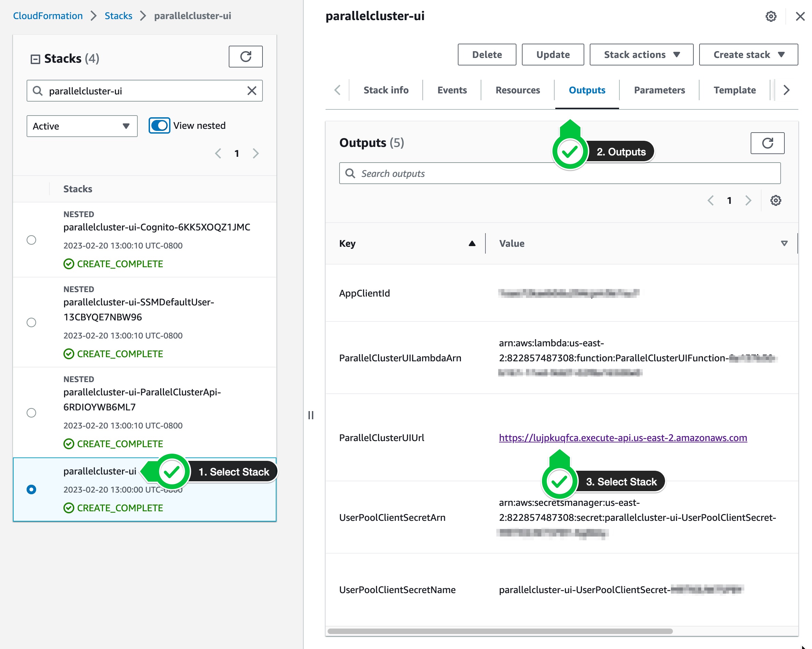Image resolution: width=812 pixels, height=649 pixels.
Task: Click the search magnifier in stacks filter
Action: pyautogui.click(x=37, y=91)
